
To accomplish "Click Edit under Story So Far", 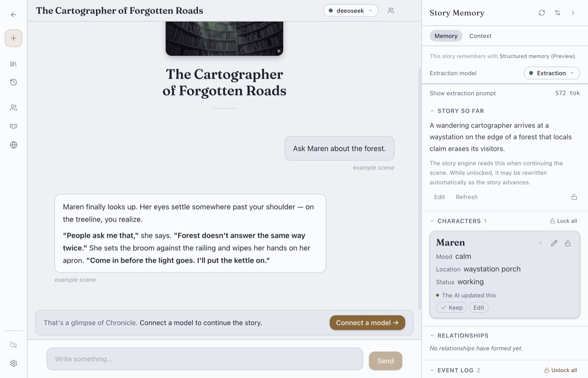I will pos(439,197).
